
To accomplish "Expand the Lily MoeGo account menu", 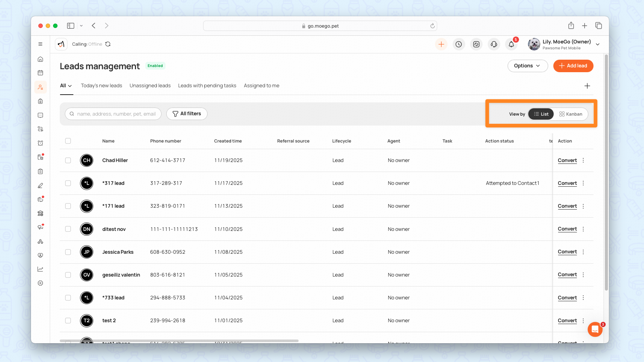I will tap(598, 45).
